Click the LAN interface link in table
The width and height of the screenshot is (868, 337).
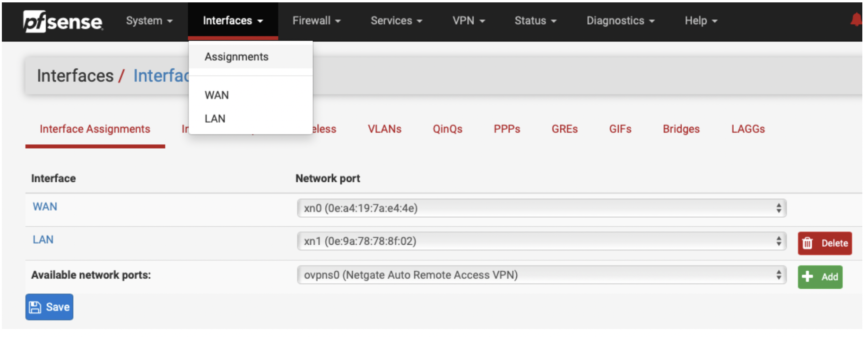point(43,240)
